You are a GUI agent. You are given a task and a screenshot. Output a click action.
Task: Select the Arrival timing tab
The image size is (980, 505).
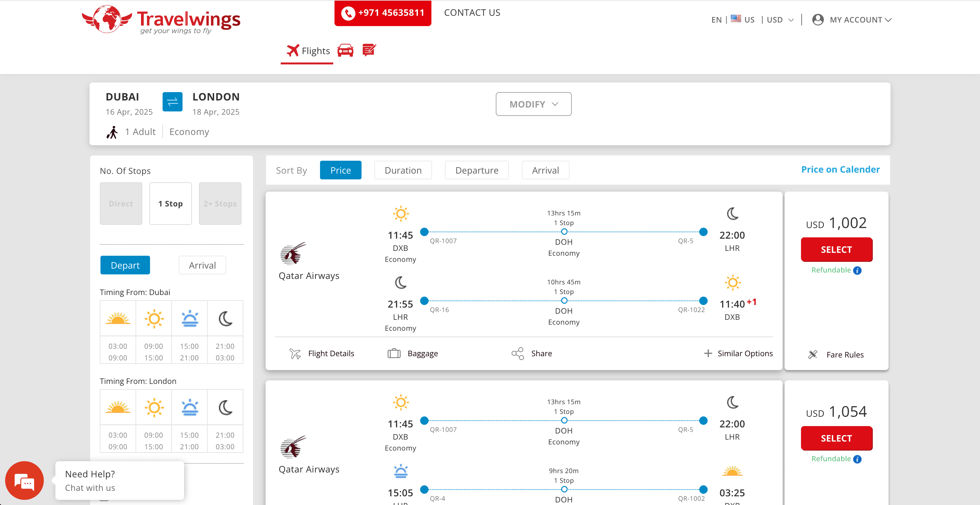[x=203, y=265]
